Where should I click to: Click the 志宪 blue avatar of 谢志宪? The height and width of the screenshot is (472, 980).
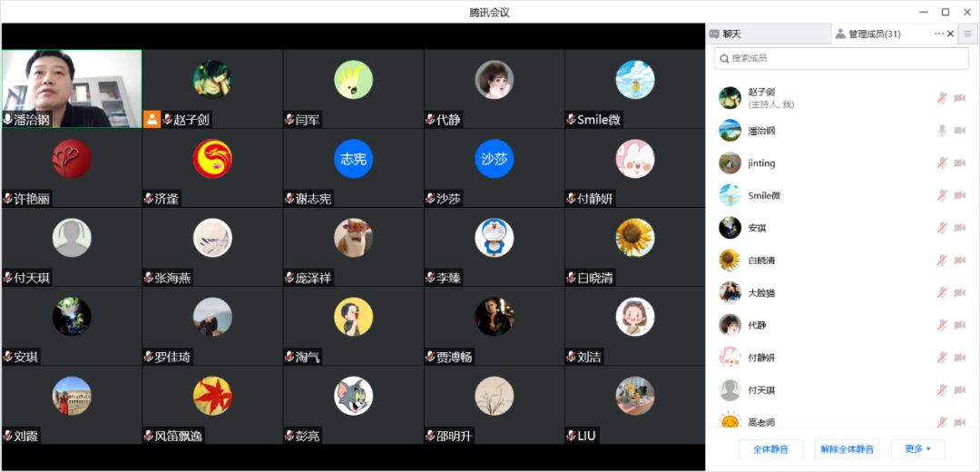point(353,159)
